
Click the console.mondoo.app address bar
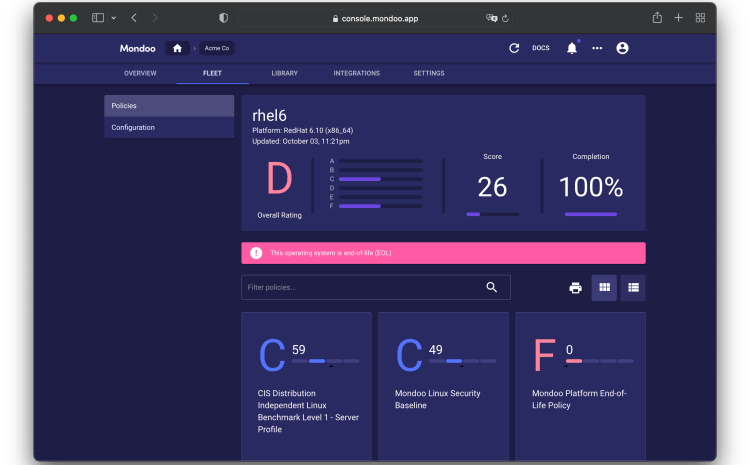tap(375, 19)
